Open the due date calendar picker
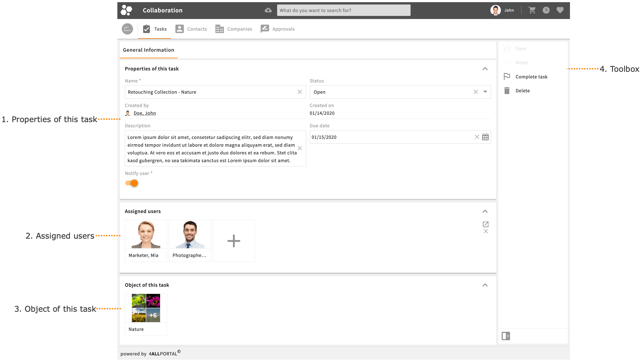 (x=485, y=137)
